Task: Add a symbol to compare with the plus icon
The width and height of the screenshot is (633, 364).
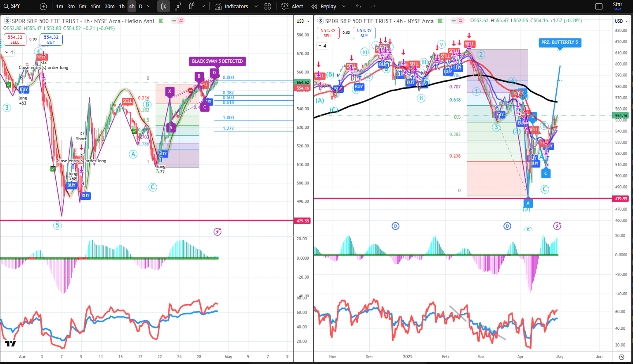Action: [x=43, y=6]
